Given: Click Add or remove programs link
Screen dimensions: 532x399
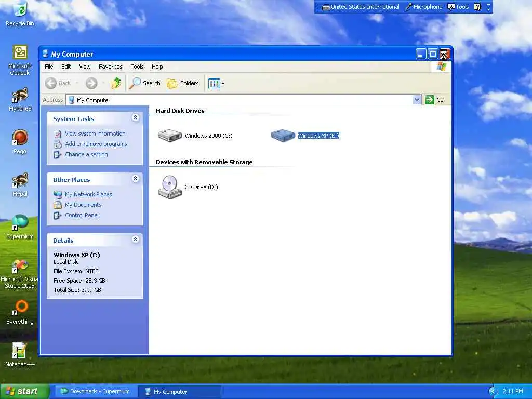Looking at the screenshot, I should coord(96,144).
